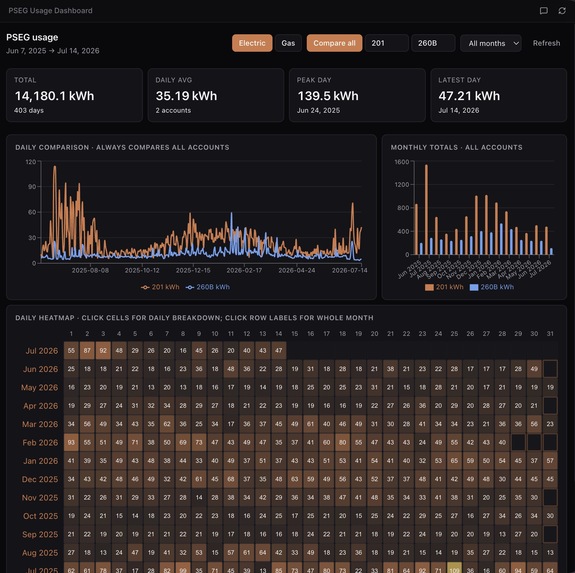Click the Peak Day 139.5 kWh card

[x=357, y=95]
